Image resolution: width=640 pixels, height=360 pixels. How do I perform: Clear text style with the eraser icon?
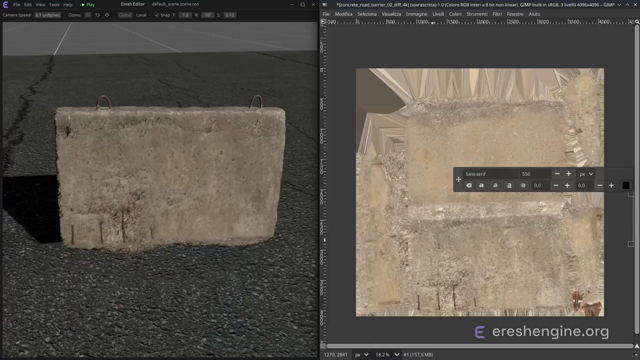coord(469,185)
